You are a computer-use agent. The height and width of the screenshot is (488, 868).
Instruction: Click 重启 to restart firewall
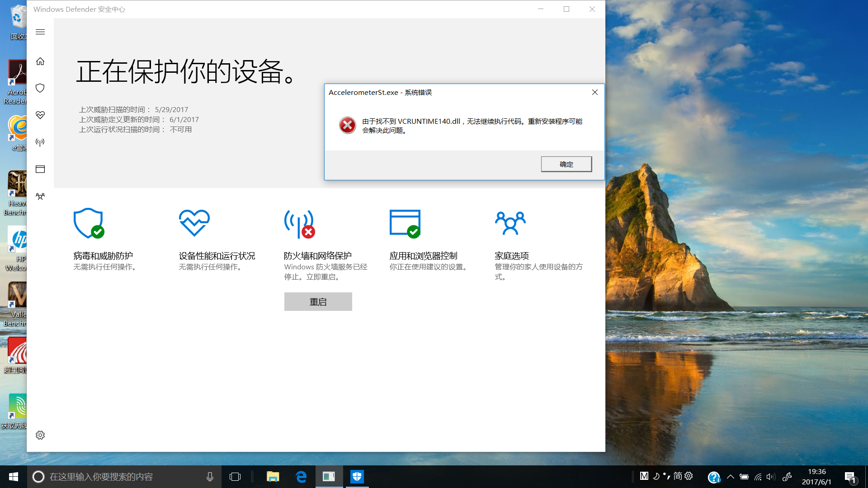(318, 301)
